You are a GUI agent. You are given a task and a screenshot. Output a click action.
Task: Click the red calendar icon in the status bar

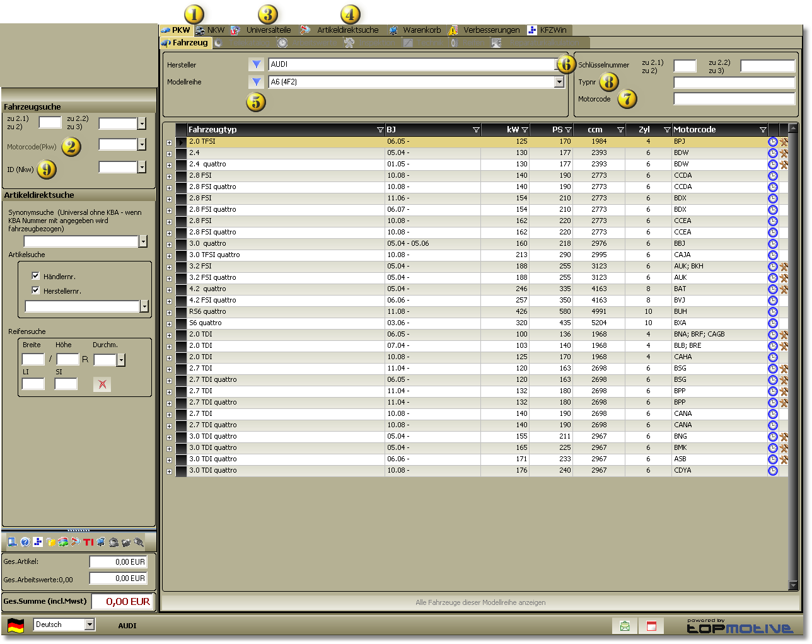652,626
